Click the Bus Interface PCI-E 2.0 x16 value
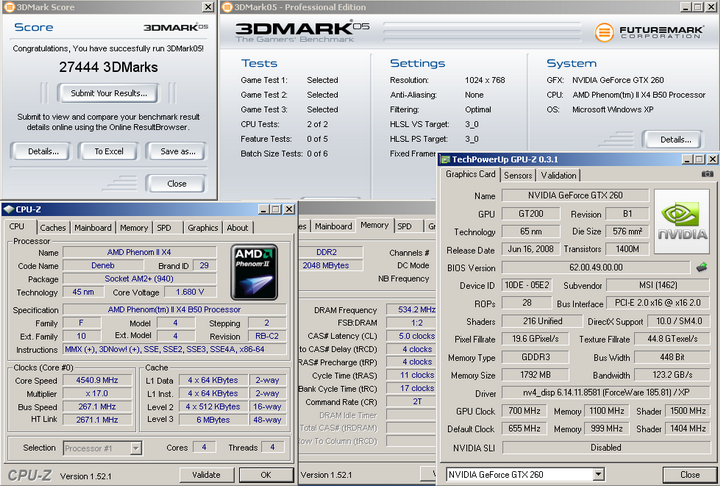The width and height of the screenshot is (720, 486). [658, 303]
